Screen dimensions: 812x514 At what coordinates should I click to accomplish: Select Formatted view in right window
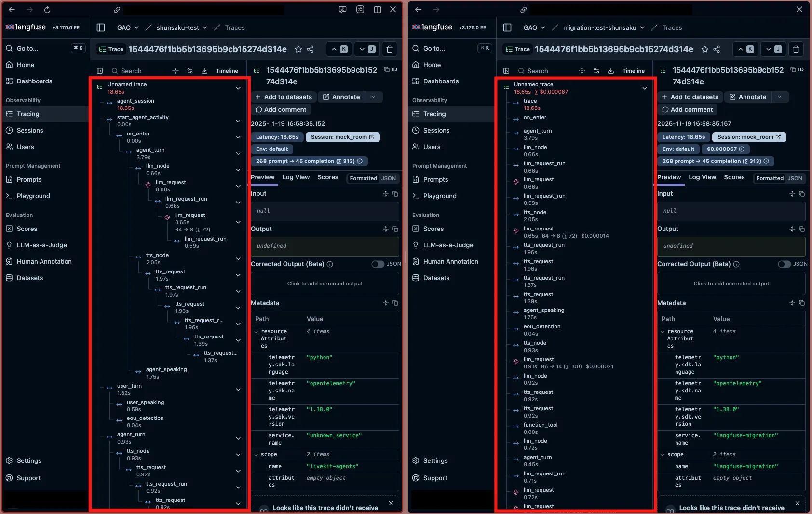(770, 178)
